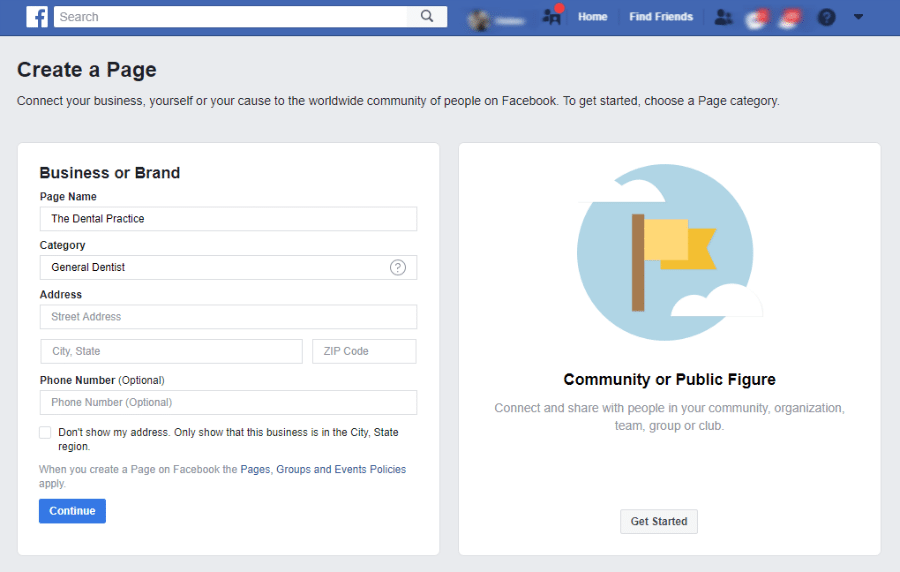
Task: Expand the account dropdown arrow
Action: (x=858, y=17)
